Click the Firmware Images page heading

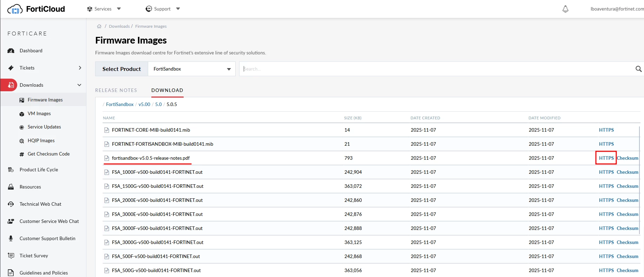pos(131,40)
